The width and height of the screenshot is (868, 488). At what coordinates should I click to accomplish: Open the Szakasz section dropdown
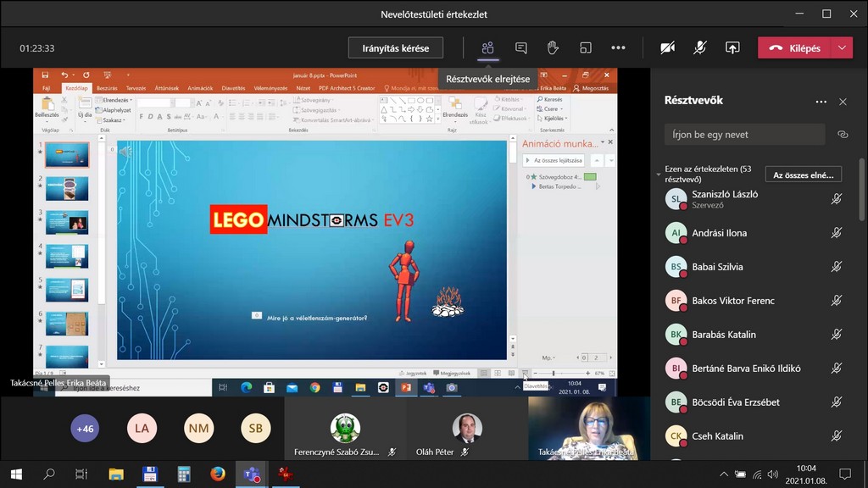[111, 120]
